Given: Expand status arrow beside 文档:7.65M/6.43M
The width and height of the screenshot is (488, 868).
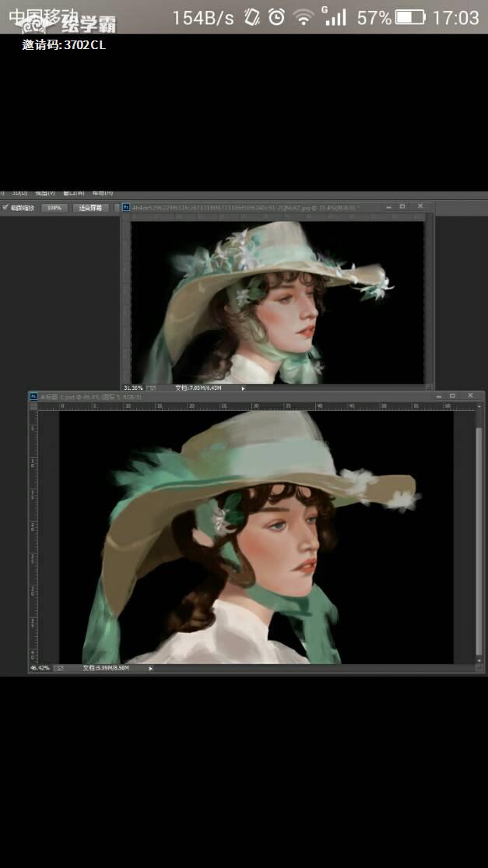Looking at the screenshot, I should (243, 388).
